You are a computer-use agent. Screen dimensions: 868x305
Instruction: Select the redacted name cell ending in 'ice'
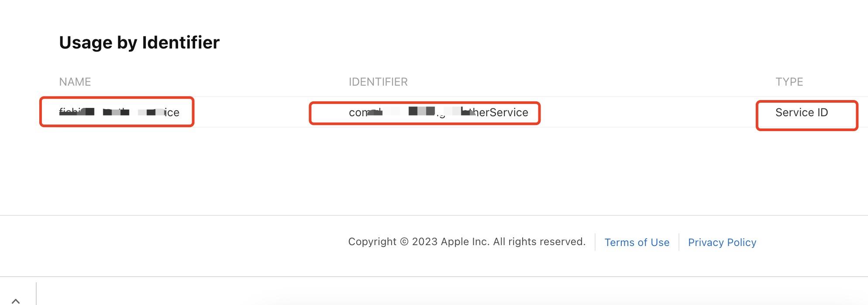click(x=119, y=112)
